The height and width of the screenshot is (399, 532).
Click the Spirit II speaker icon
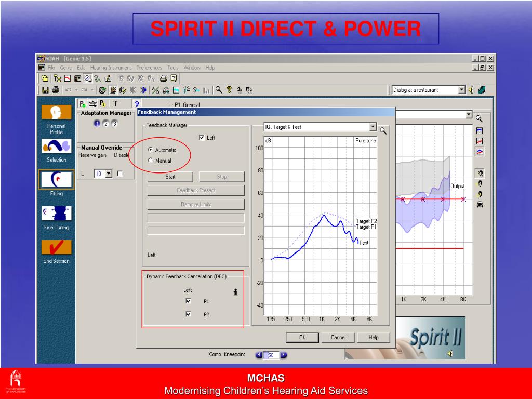pyautogui.click(x=450, y=354)
